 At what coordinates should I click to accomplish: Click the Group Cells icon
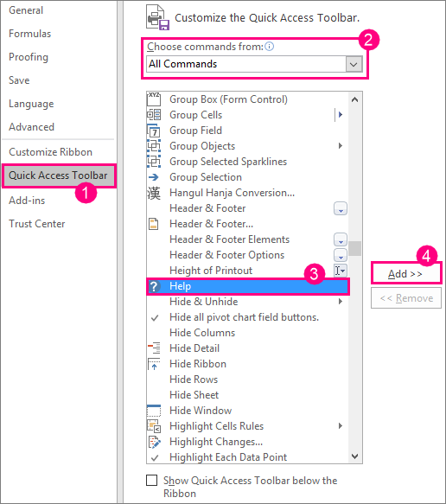(x=154, y=115)
